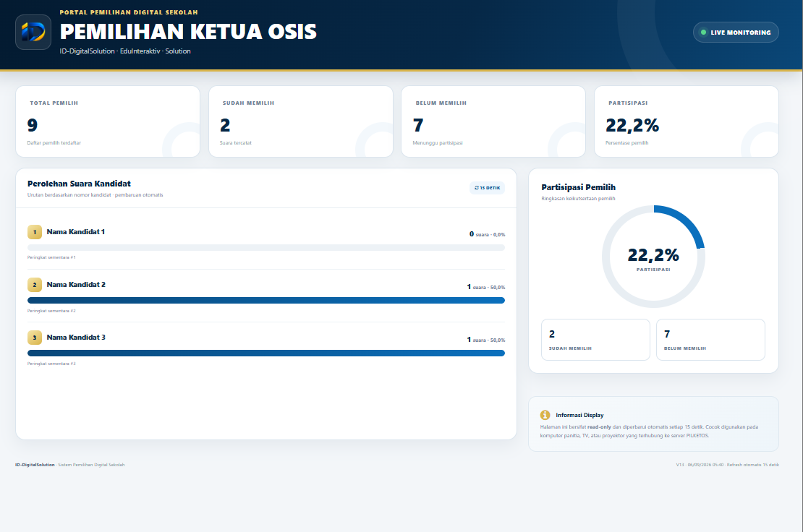Select the Nama Kandidat 3 name
Screen dimensions: 803x532
click(x=76, y=337)
